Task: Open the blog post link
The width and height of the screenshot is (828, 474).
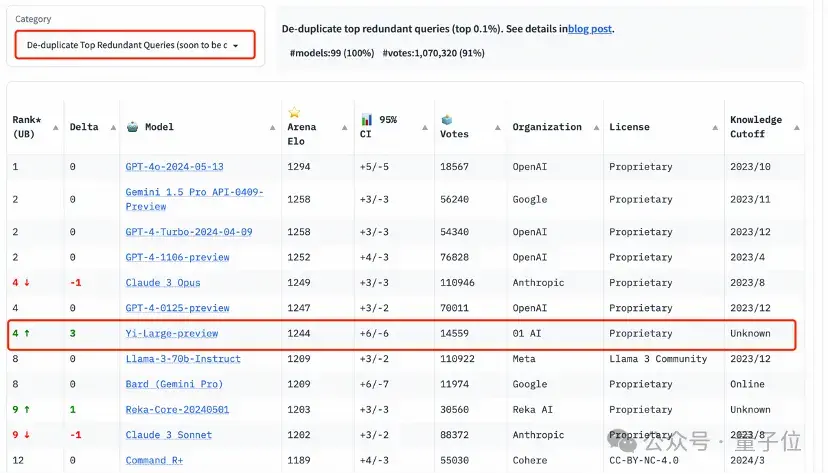Action: point(590,29)
